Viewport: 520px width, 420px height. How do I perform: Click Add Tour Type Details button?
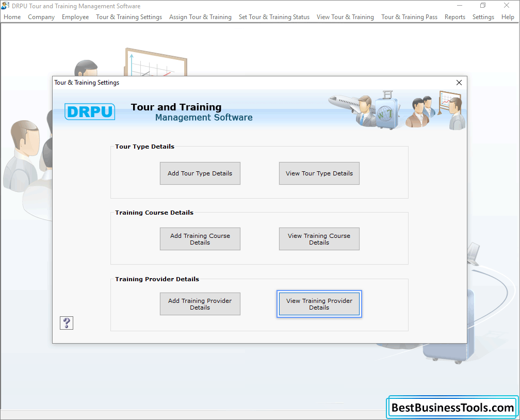coord(200,173)
